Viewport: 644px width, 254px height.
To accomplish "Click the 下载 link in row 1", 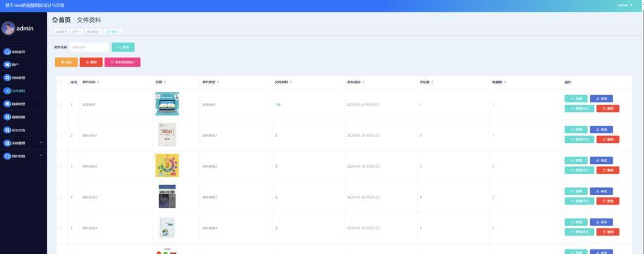I will pos(278,105).
